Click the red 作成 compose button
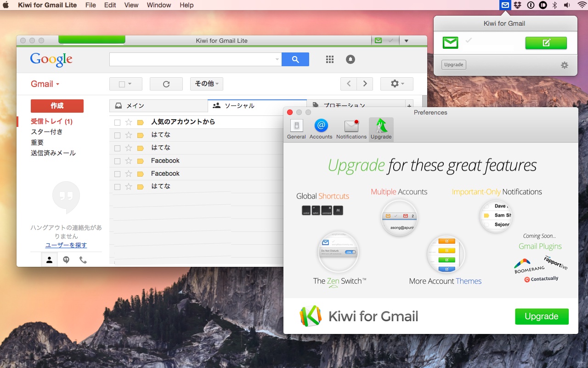The height and width of the screenshot is (368, 588). [x=57, y=106]
